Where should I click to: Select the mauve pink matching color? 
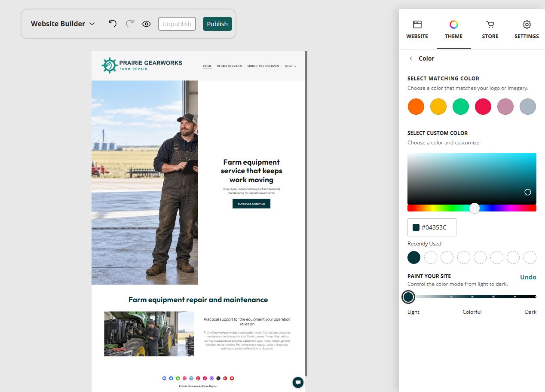505,107
